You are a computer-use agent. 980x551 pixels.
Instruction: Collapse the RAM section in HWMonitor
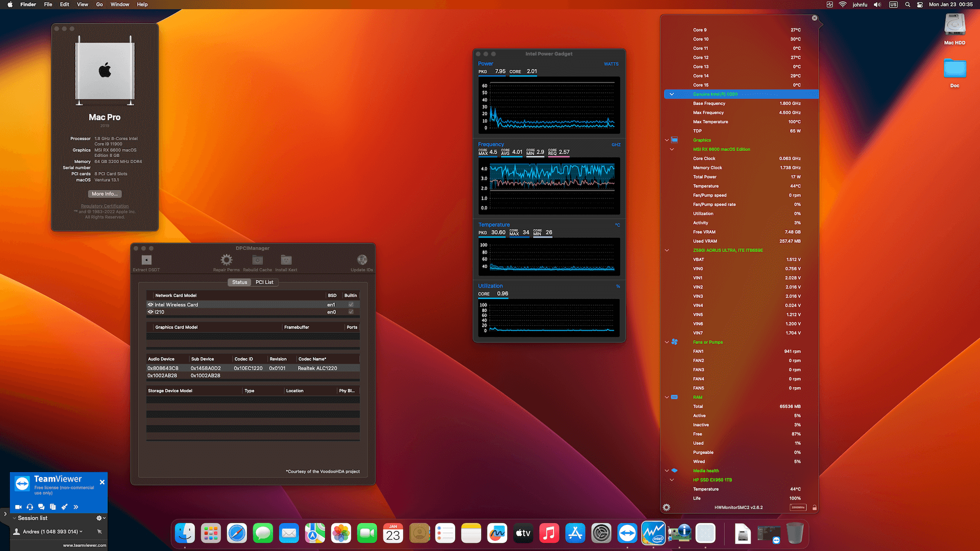pos(667,397)
